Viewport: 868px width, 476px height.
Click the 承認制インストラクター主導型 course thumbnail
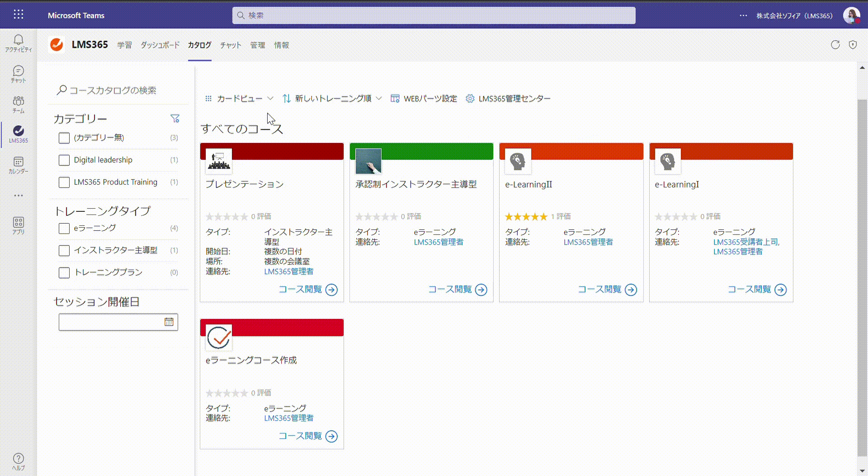tap(368, 161)
